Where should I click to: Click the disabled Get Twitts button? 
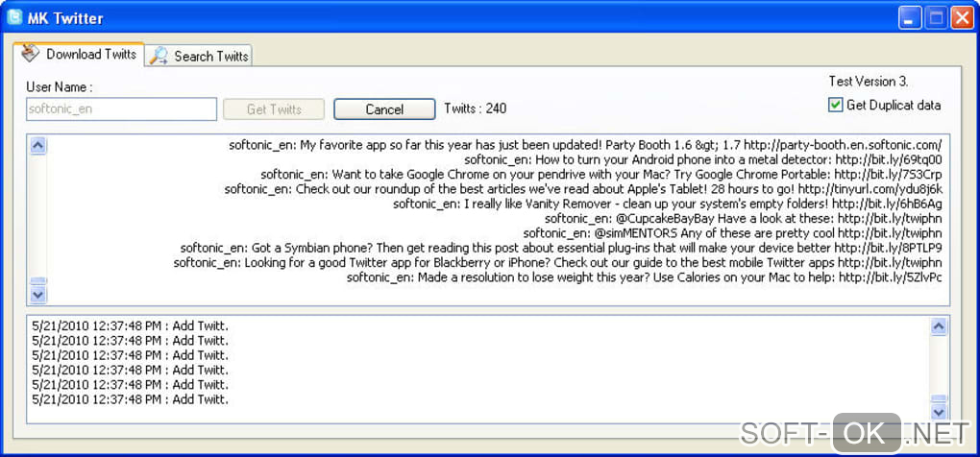coord(274,109)
